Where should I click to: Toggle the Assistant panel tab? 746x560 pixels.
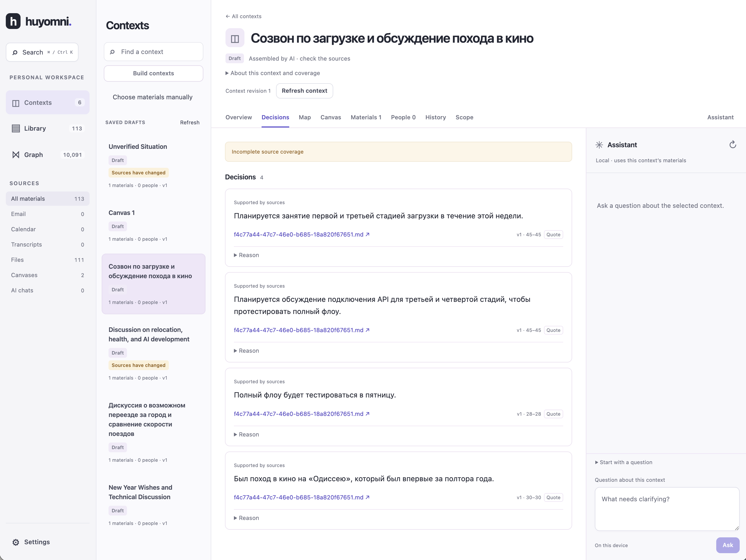coord(720,117)
